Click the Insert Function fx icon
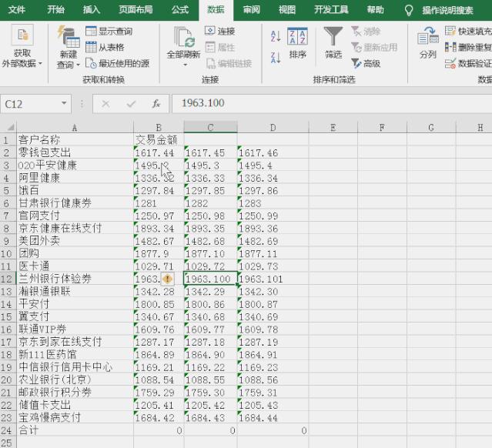Viewport: 492px width, 448px height. [156, 104]
